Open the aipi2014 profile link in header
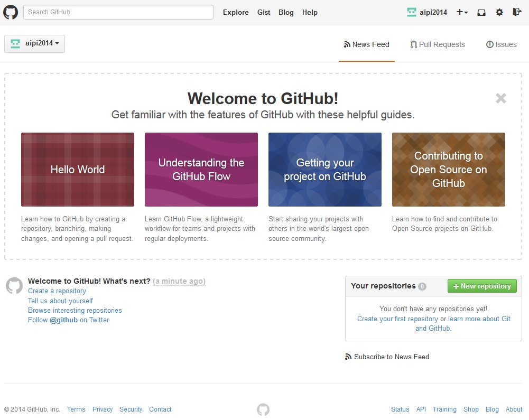529x420 pixels. coord(433,13)
